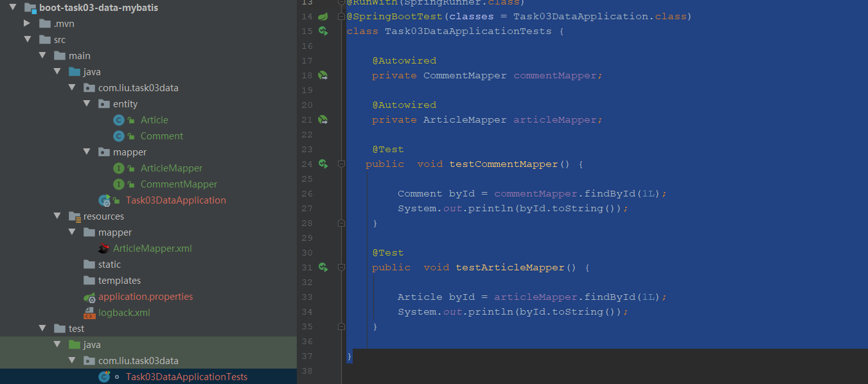The width and height of the screenshot is (868, 384).
Task: Run testCommentMapper via gutter icon on line 24
Action: (323, 164)
